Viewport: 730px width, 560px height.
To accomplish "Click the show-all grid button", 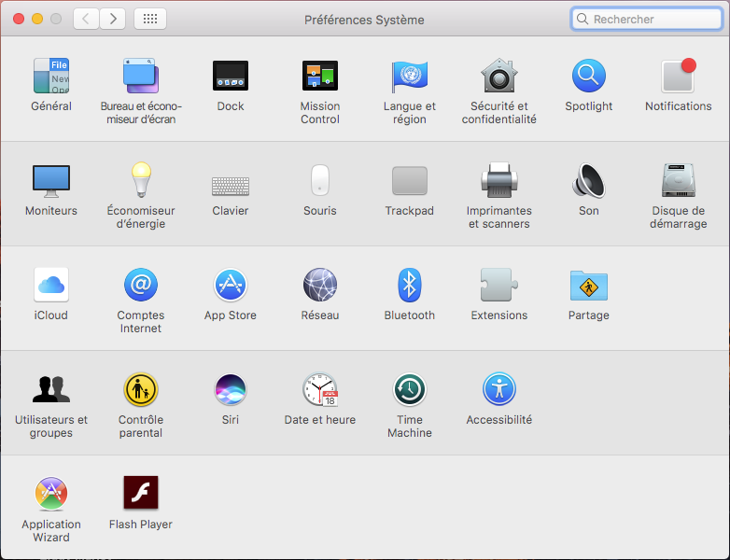I will (x=150, y=19).
